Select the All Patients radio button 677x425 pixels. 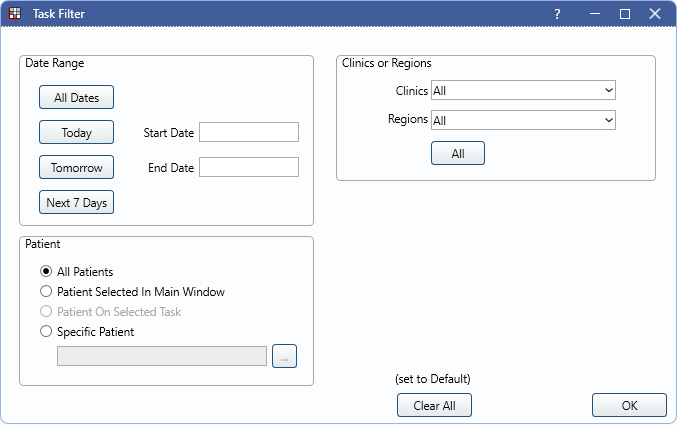(46, 272)
